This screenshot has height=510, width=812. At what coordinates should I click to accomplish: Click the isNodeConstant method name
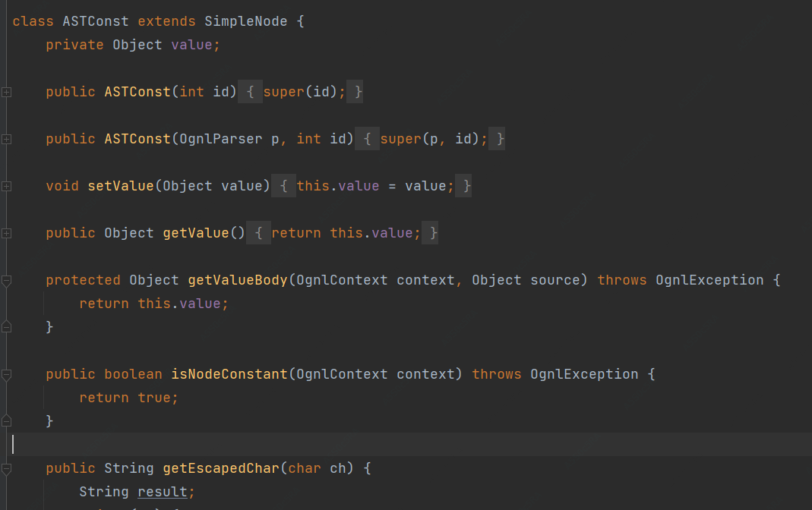229,374
